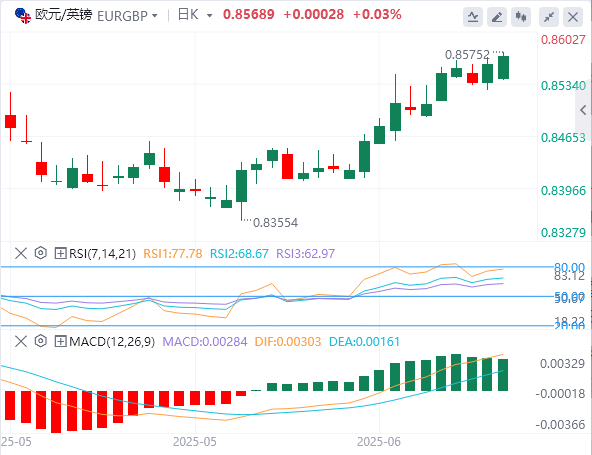Collapse chart with shrink arrows icon
592x455 pixels.
(x=549, y=17)
